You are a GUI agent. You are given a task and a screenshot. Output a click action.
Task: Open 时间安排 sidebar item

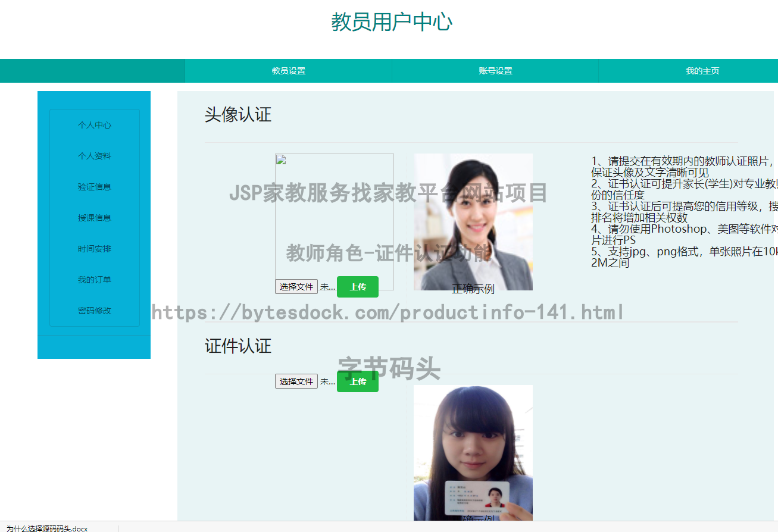pyautogui.click(x=95, y=249)
